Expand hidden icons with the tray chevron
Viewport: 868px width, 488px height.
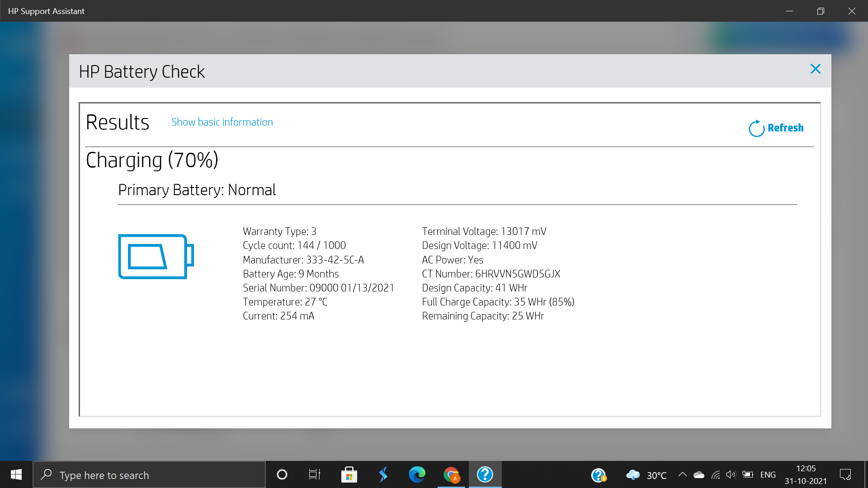683,475
